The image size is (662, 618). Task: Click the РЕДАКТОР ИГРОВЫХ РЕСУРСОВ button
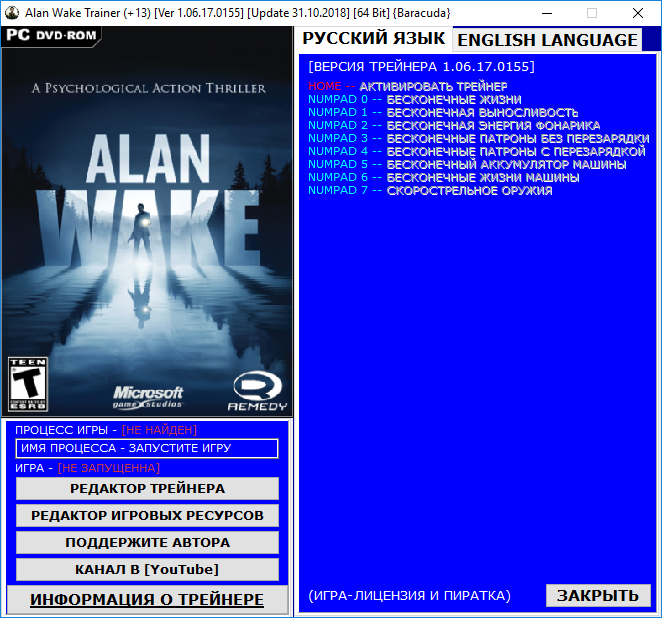[x=147, y=515]
